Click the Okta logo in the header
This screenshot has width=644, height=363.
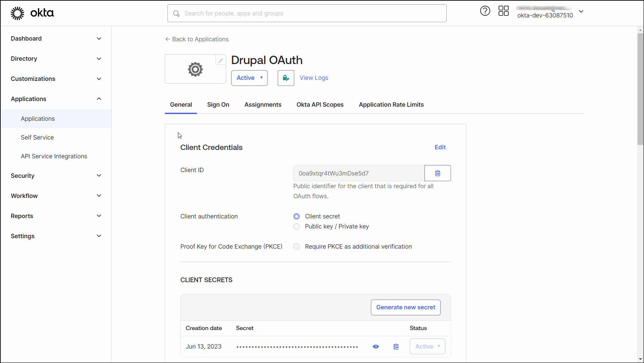click(x=32, y=13)
